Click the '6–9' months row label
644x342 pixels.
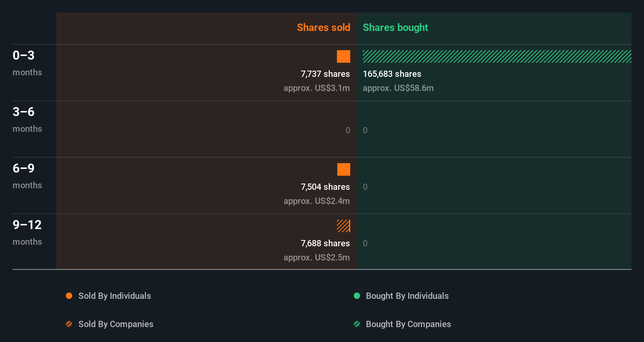[24, 168]
